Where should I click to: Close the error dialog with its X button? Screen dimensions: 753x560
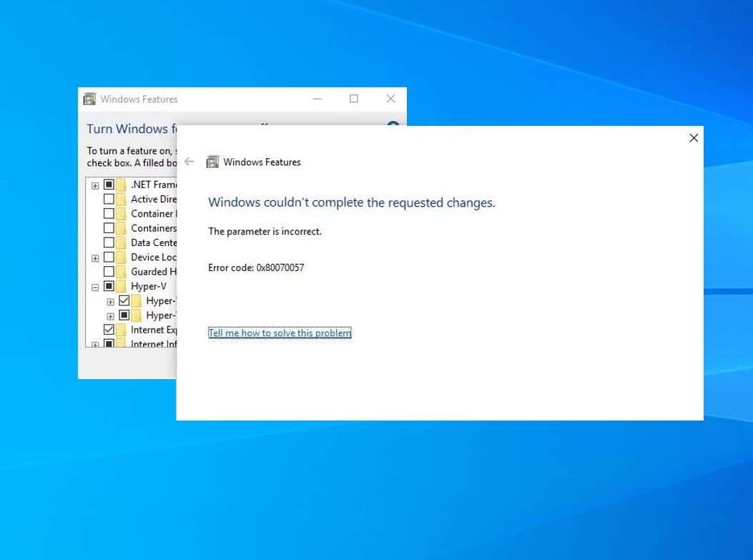pyautogui.click(x=694, y=138)
